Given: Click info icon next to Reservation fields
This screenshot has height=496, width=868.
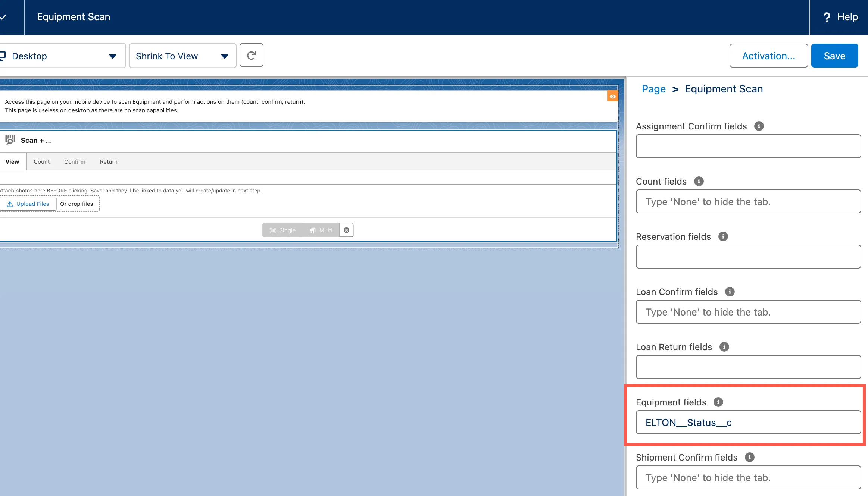Looking at the screenshot, I should coord(723,236).
